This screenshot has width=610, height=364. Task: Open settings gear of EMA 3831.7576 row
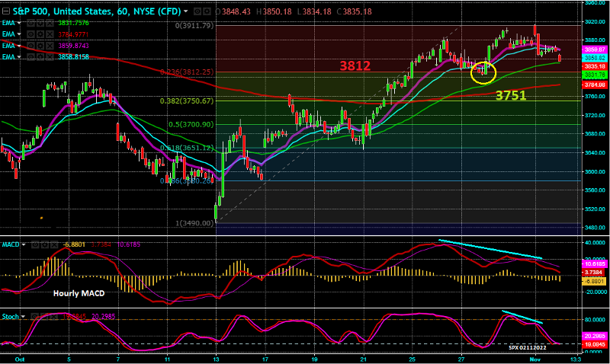tap(40, 23)
